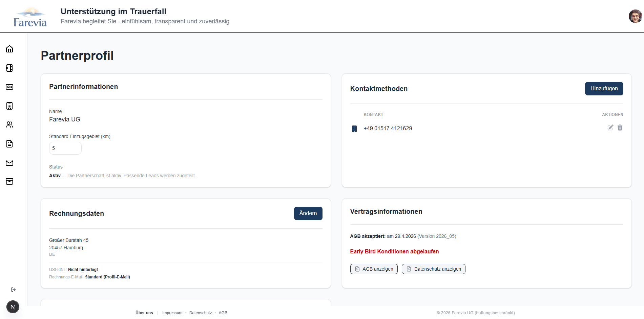This screenshot has height=319, width=644.
Task: Open the notebook icon in the sidebar
Action: click(x=9, y=68)
